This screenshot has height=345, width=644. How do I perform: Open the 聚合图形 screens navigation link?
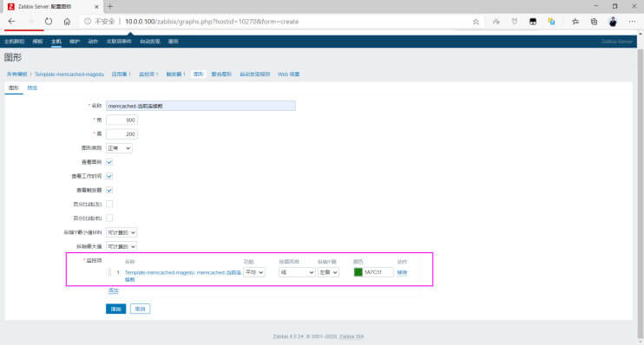[x=221, y=75]
